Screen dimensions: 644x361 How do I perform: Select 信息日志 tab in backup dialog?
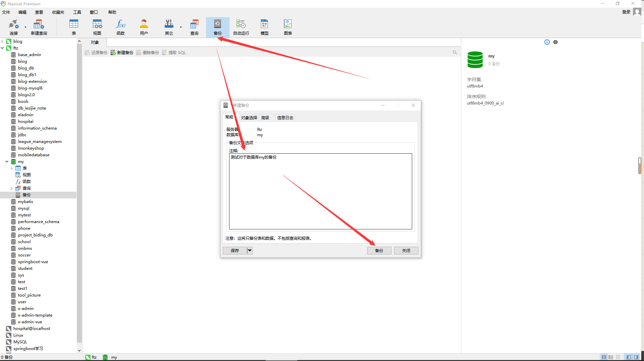click(285, 117)
